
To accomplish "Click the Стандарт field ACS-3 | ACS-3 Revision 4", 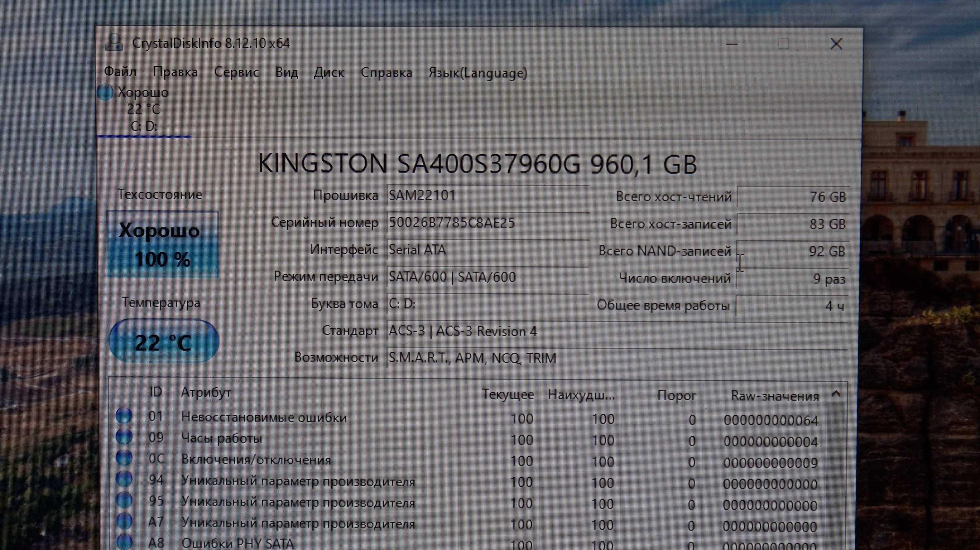I will pyautogui.click(x=617, y=331).
